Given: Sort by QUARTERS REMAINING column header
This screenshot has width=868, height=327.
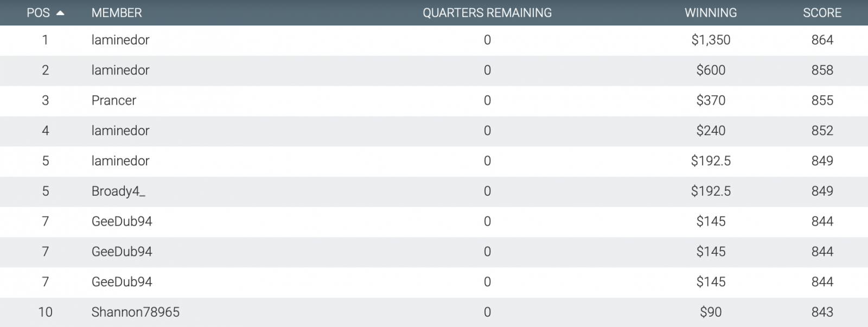Looking at the screenshot, I should click(x=487, y=13).
